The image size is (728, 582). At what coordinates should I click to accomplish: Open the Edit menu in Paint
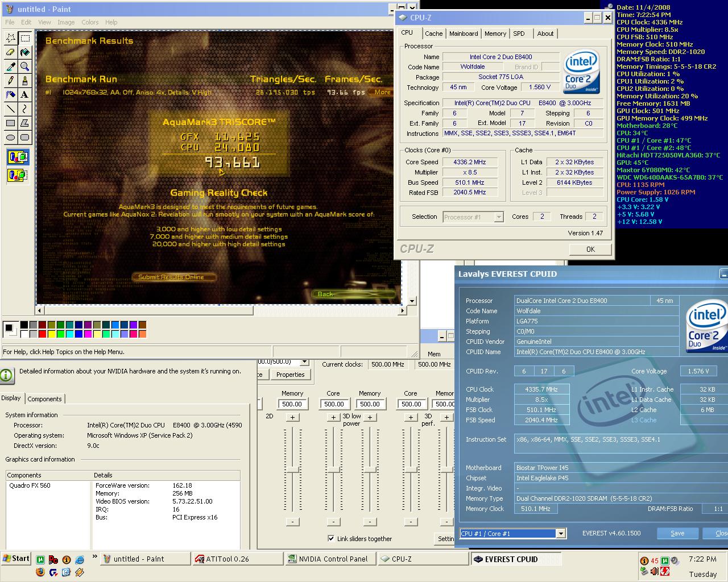26,22
